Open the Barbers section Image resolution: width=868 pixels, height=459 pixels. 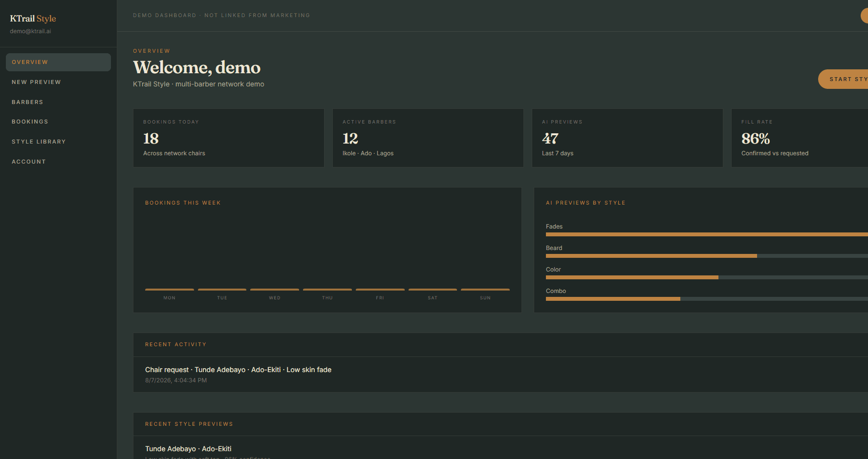click(x=58, y=102)
